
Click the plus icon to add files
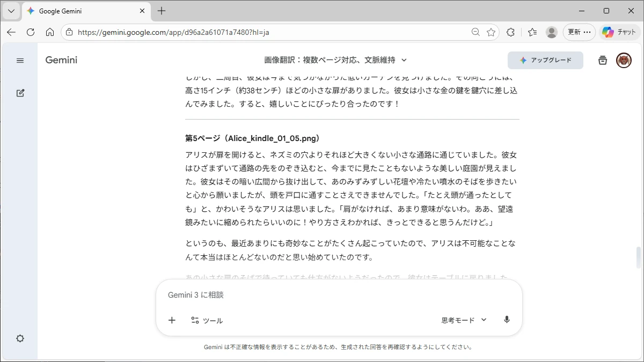[x=172, y=320]
